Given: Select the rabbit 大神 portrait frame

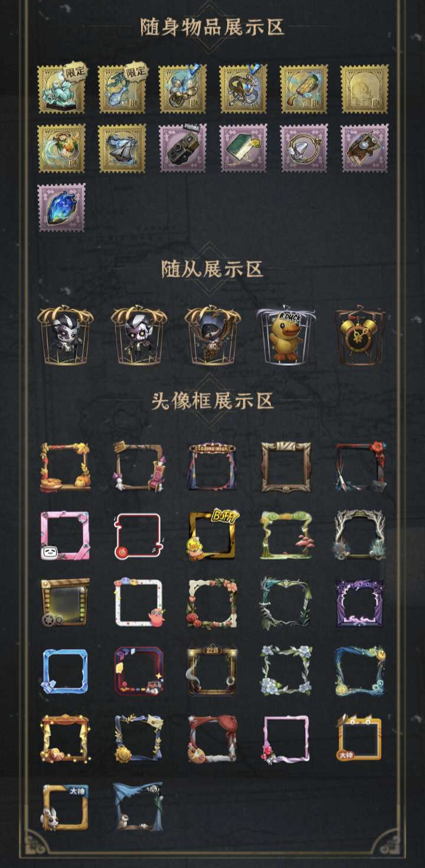Looking at the screenshot, I should tap(65, 806).
